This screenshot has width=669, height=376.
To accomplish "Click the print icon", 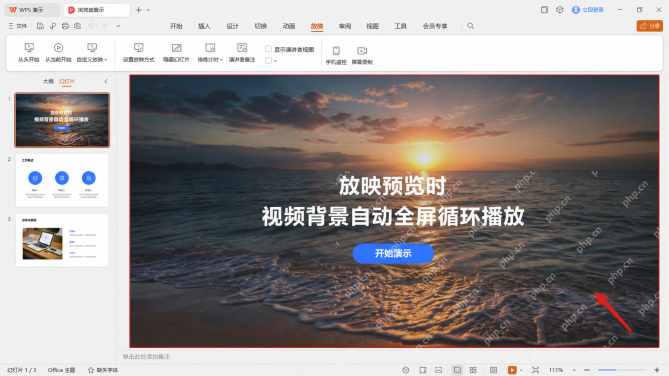I will (x=65, y=26).
